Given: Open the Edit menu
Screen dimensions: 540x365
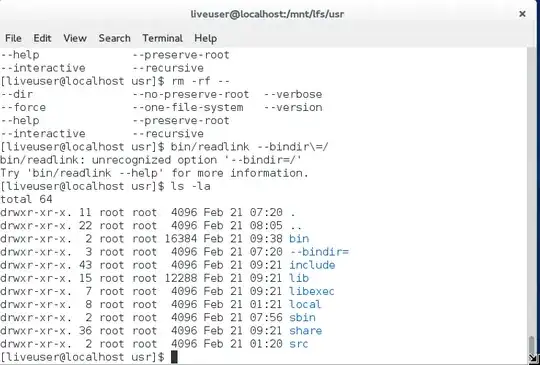Looking at the screenshot, I should (42, 38).
